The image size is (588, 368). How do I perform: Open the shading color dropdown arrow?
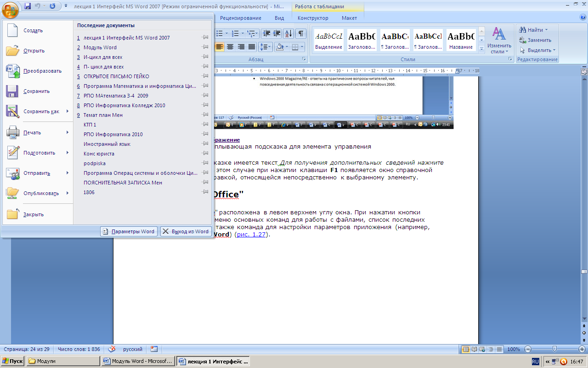pyautogui.click(x=287, y=47)
